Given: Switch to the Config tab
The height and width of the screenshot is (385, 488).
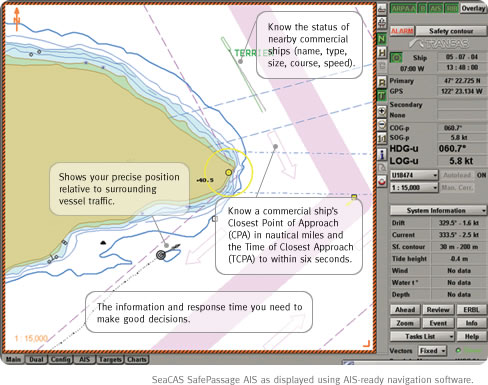Looking at the screenshot, I should pyautogui.click(x=61, y=359).
